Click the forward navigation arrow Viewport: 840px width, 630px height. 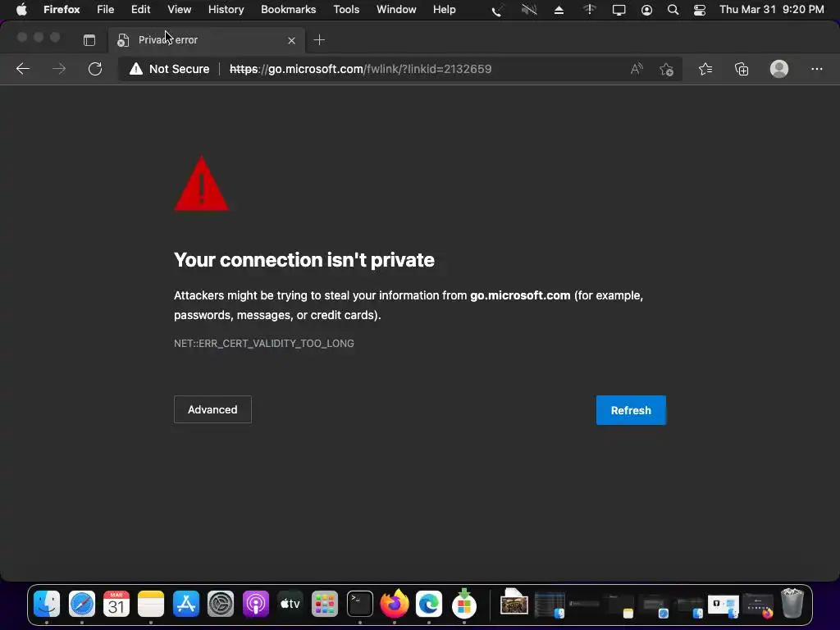click(59, 69)
